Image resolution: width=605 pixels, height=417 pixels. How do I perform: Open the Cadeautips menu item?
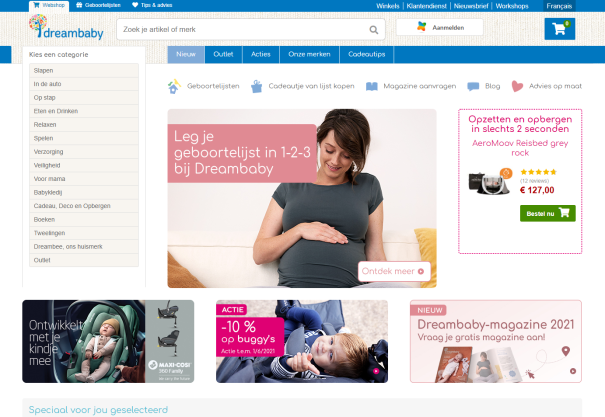(x=367, y=54)
